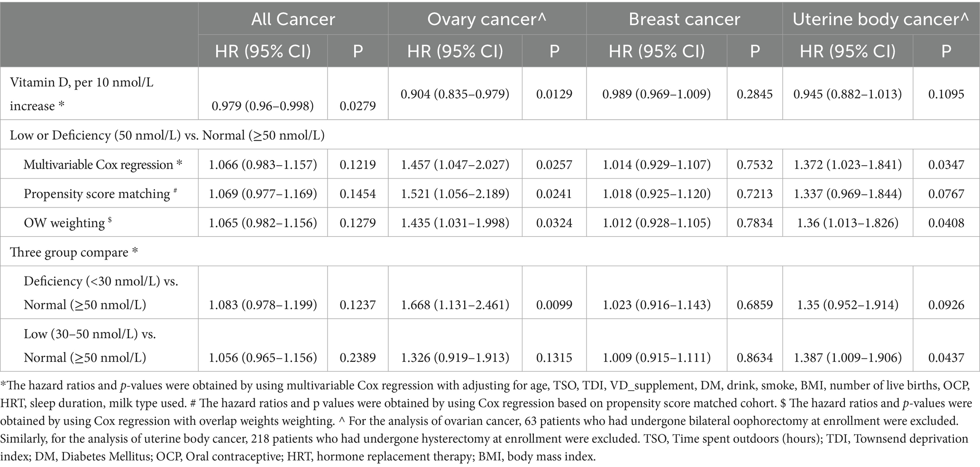Select the cell 0.979 (0.96–0.998)
The width and height of the screenshot is (980, 467).
tap(263, 106)
